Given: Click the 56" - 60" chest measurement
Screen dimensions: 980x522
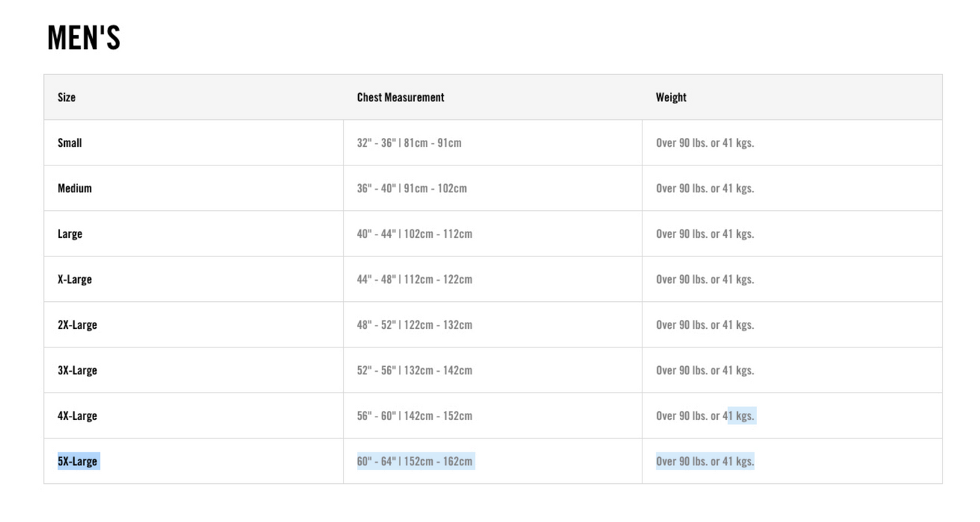Looking at the screenshot, I should pyautogui.click(x=415, y=416).
